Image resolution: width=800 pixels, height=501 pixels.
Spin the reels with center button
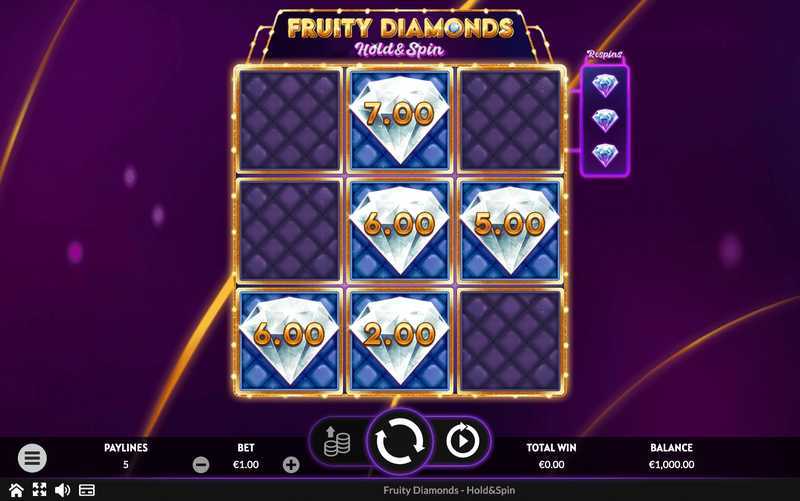point(400,441)
